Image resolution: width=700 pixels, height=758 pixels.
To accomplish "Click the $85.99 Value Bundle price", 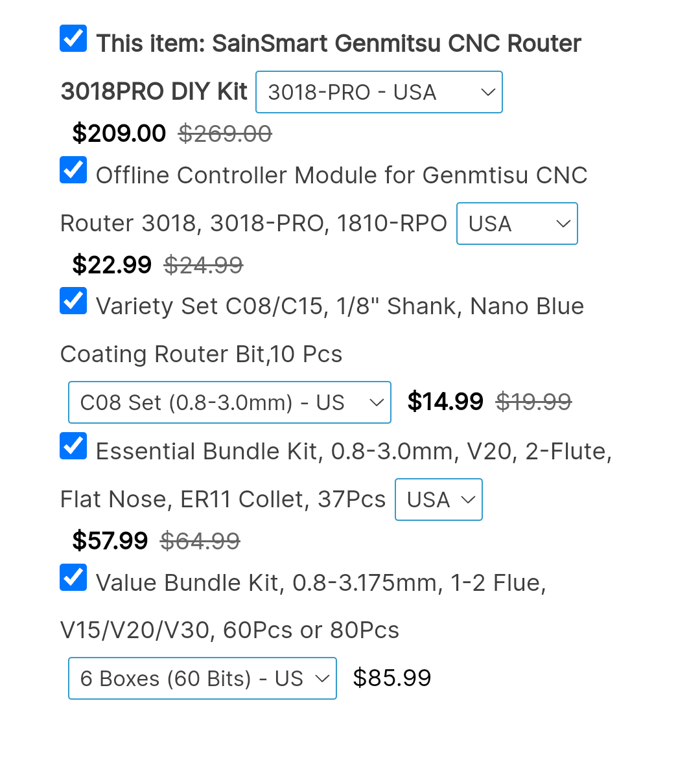I will (391, 678).
